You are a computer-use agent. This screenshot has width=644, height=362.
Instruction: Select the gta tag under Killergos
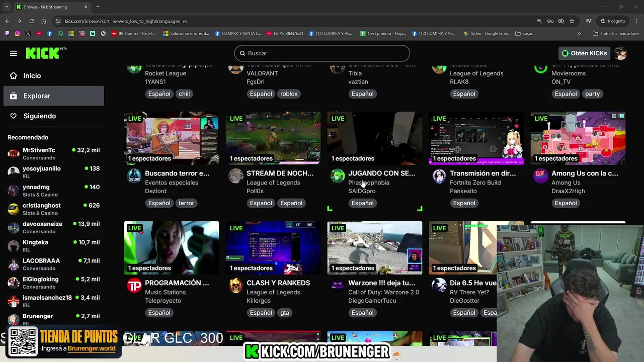285,313
